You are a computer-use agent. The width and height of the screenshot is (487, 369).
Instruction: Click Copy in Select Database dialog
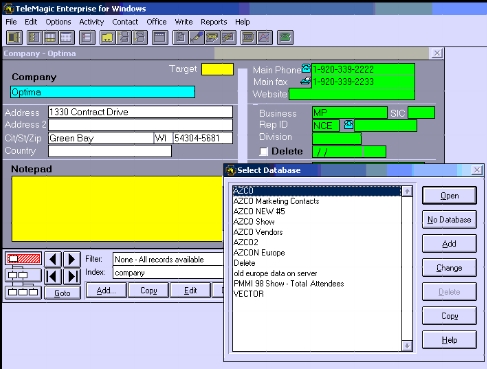tap(449, 316)
